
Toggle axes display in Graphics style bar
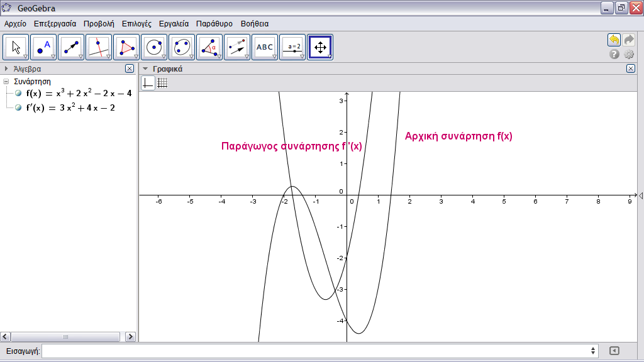point(148,84)
